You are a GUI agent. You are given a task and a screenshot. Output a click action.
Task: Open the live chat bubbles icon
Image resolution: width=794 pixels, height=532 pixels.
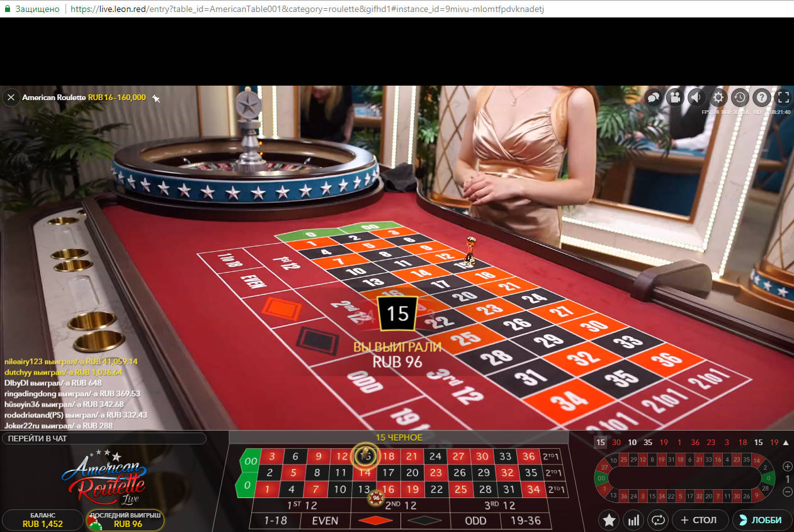click(x=654, y=98)
